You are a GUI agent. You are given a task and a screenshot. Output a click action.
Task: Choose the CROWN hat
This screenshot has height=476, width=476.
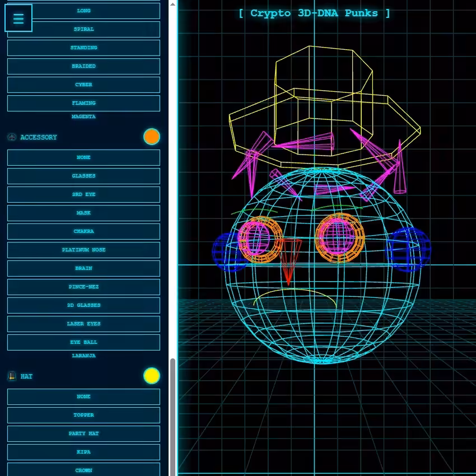tap(83, 470)
